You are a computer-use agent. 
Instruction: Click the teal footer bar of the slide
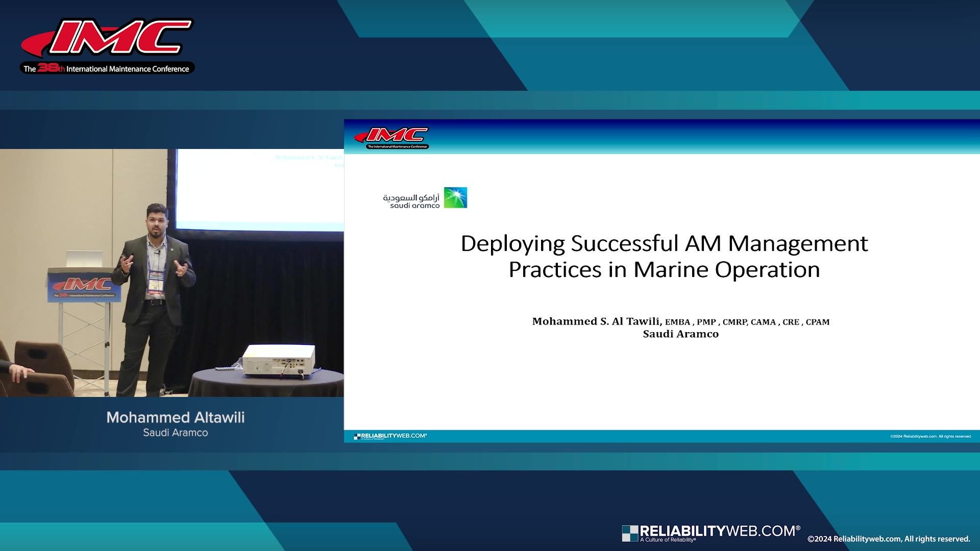tap(664, 436)
